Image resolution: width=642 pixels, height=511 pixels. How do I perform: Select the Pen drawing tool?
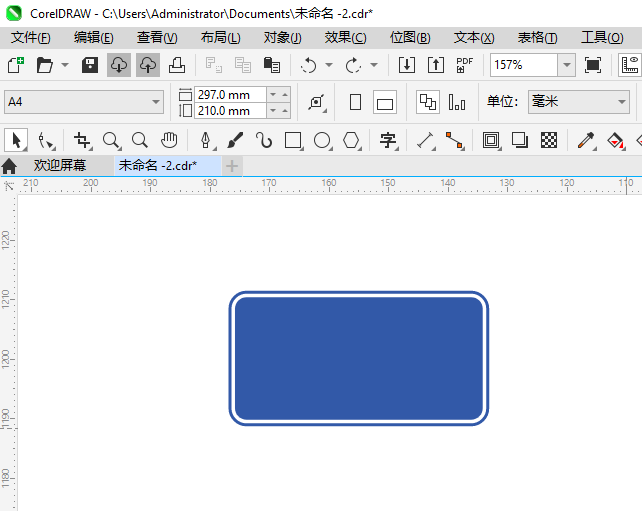[x=206, y=140]
